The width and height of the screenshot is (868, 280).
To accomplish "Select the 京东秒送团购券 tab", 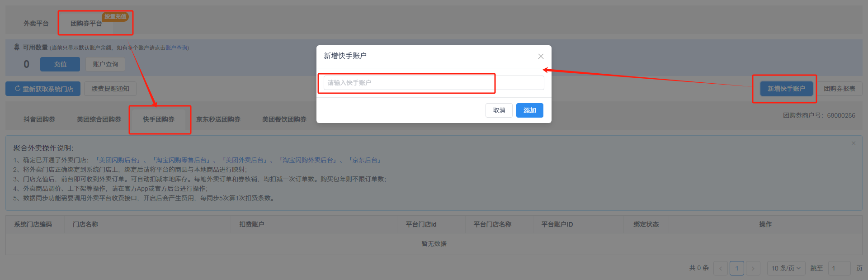I will 218,119.
